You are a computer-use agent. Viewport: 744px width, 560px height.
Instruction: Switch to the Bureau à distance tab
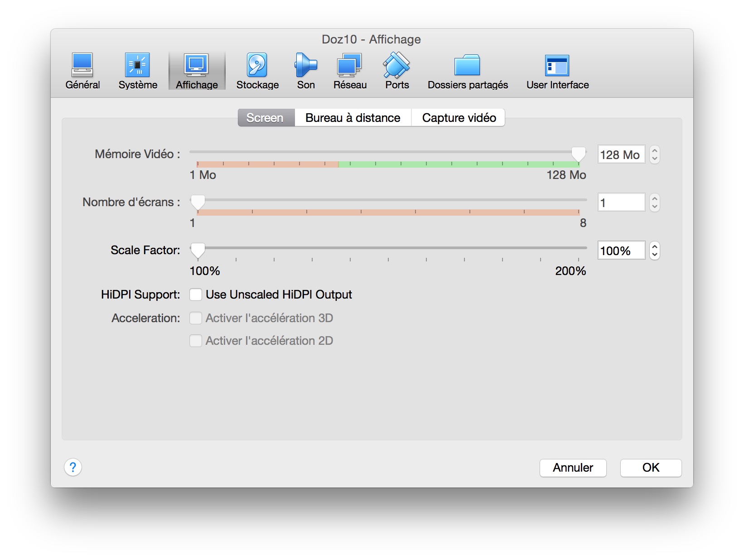click(x=353, y=118)
